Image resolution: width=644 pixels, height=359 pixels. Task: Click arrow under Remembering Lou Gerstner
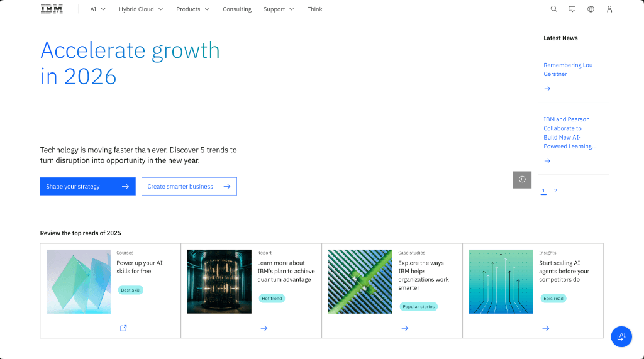click(547, 89)
